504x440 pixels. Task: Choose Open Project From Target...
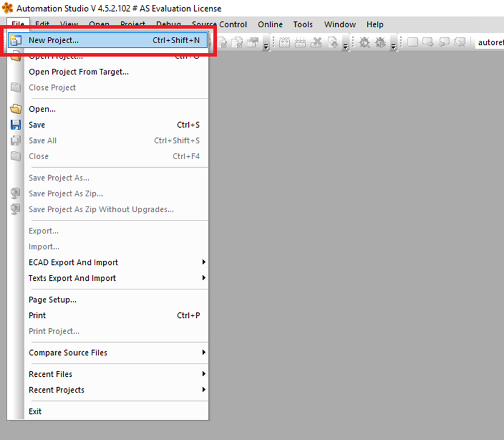point(79,72)
